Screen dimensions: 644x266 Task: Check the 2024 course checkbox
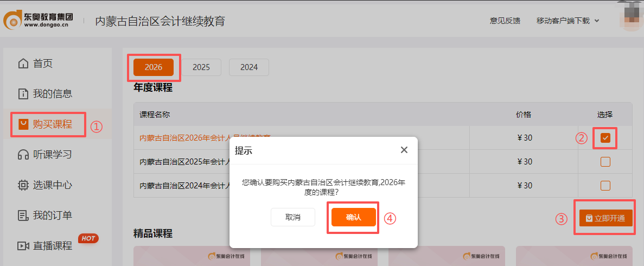coord(605,186)
